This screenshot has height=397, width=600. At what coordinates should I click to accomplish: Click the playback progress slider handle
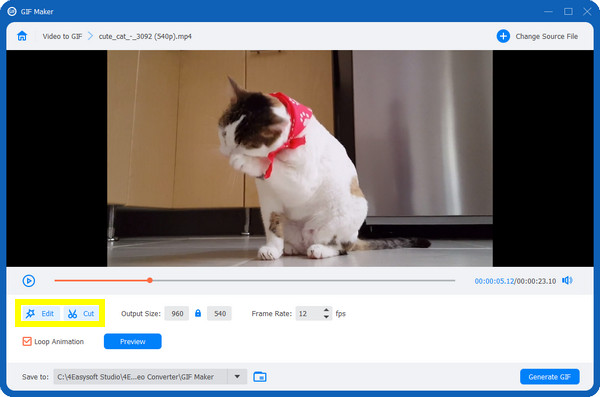[150, 280]
